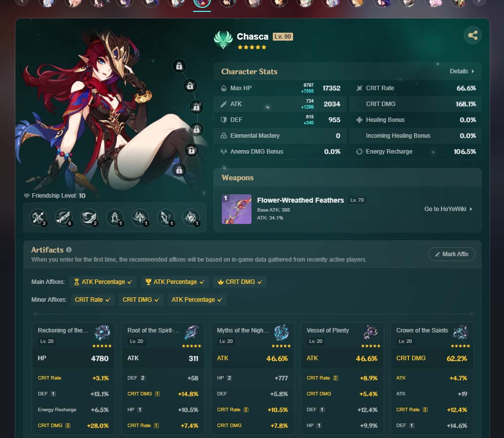This screenshot has height=438, width=504.
Task: Click the CRIT DMG +28.0% substat value
Action: point(98,426)
